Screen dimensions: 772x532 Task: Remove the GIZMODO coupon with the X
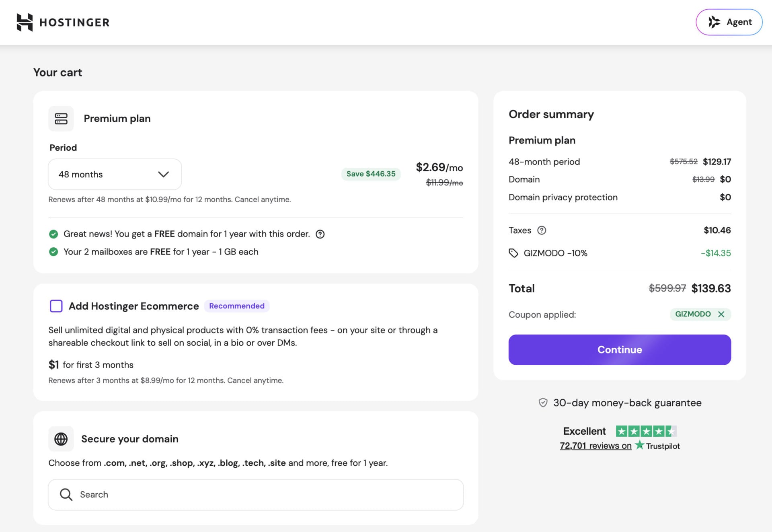721,314
